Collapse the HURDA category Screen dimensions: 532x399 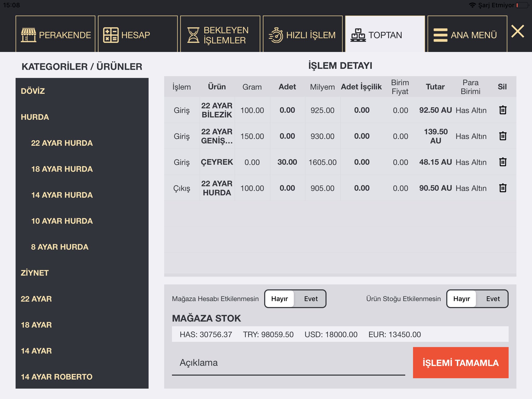point(82,117)
